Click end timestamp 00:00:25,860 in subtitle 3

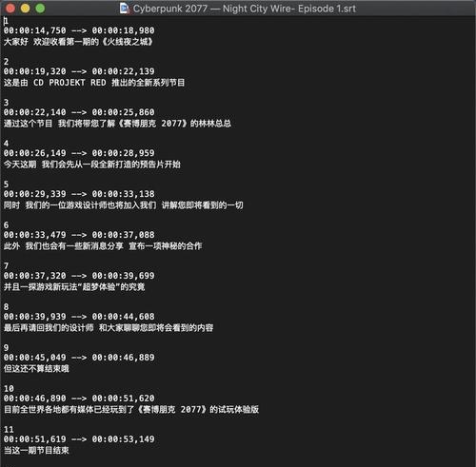[x=123, y=112]
